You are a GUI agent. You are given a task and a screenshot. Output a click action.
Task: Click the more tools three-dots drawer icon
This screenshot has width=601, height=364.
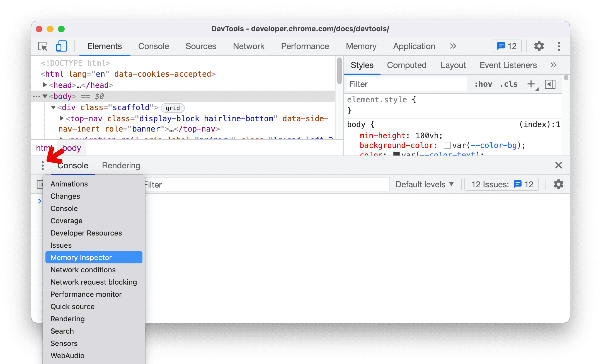point(42,166)
